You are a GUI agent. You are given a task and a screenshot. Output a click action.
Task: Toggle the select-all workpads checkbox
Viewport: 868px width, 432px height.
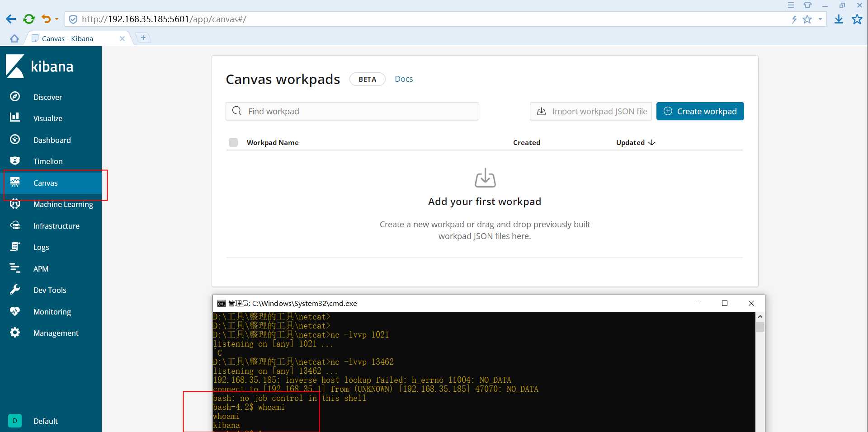point(233,142)
